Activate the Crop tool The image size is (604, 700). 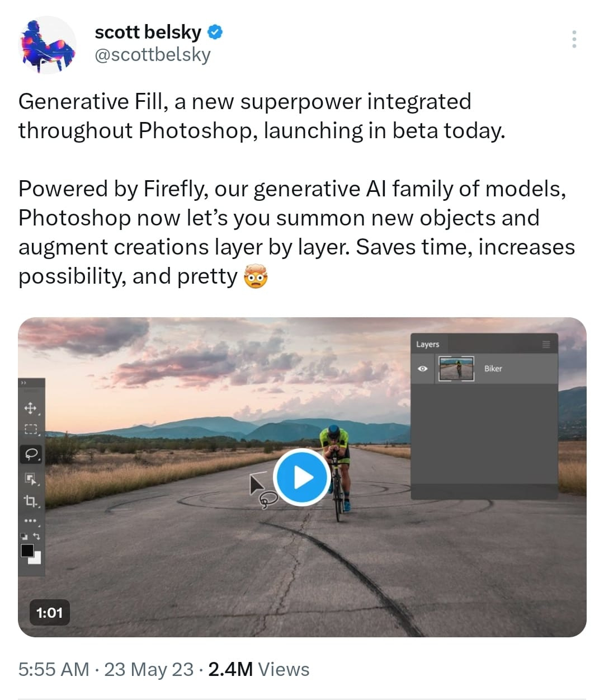tap(30, 501)
